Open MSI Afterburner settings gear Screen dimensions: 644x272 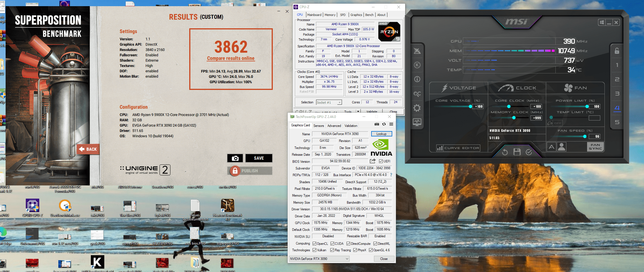tap(417, 108)
